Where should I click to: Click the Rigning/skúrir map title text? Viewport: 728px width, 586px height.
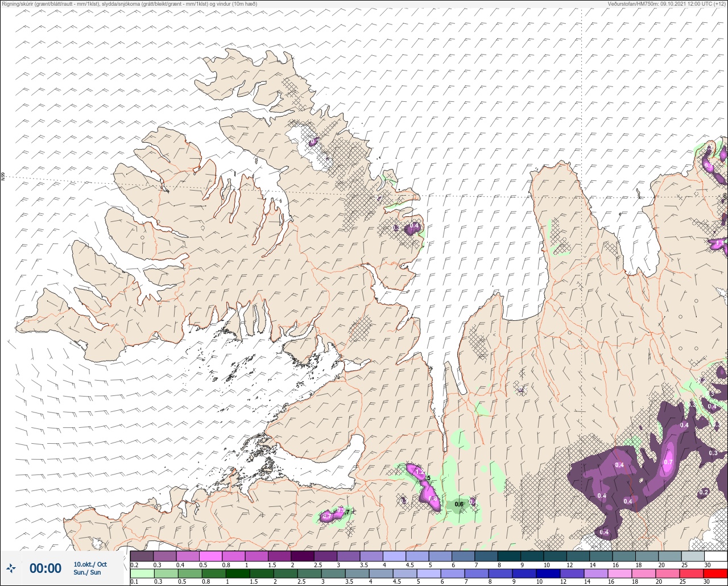point(130,3)
